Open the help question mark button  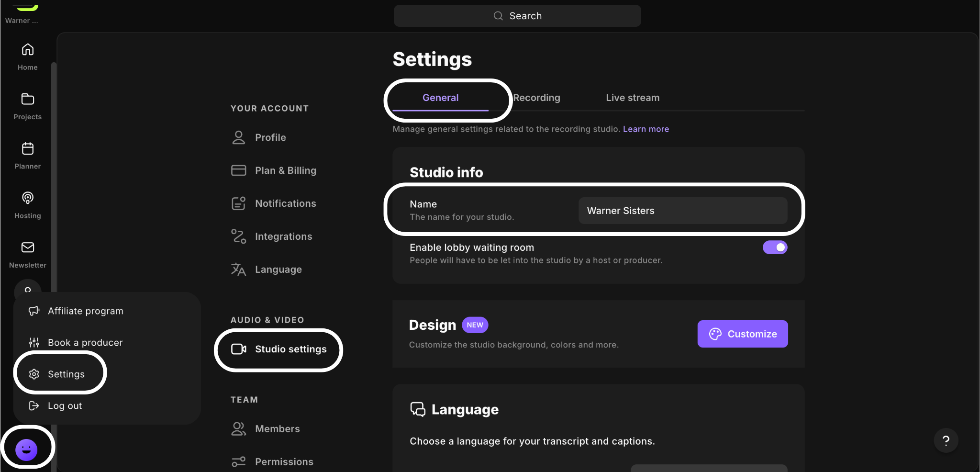(x=946, y=440)
